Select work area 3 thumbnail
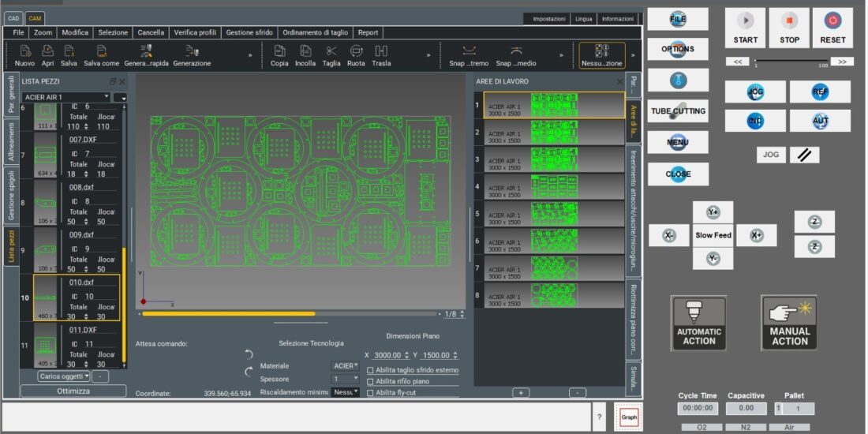The image size is (868, 434). click(554, 159)
